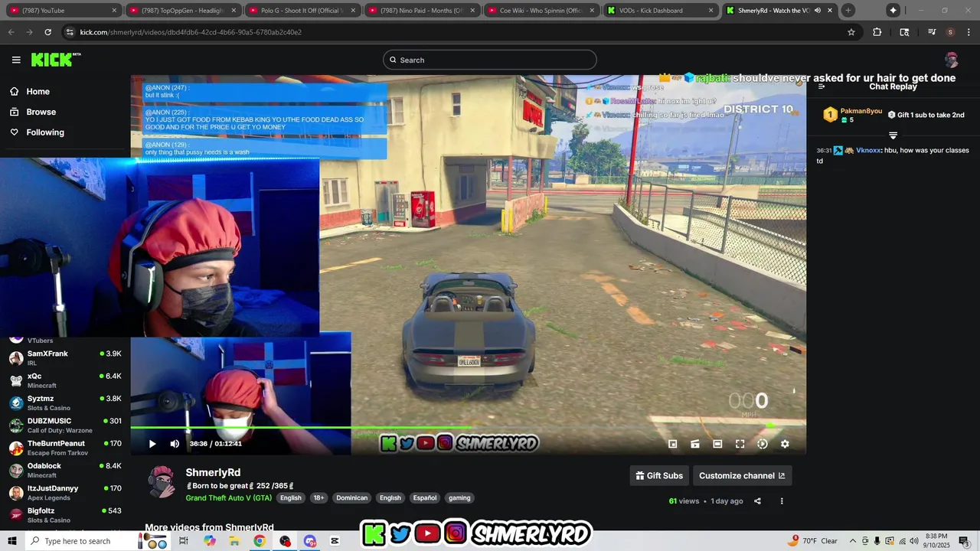Viewport: 980px width, 551px height.
Task: Open Bigfoltz channel in sidebar
Action: 65,515
